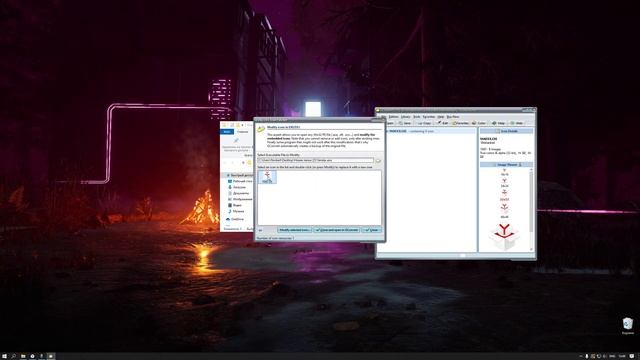Screen dimensions: 640x360
Task: Open Downloads folder in Explorer sidebar
Action: coord(238,187)
